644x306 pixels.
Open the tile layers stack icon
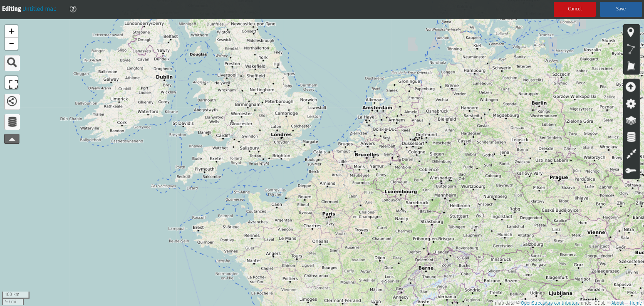click(x=631, y=121)
